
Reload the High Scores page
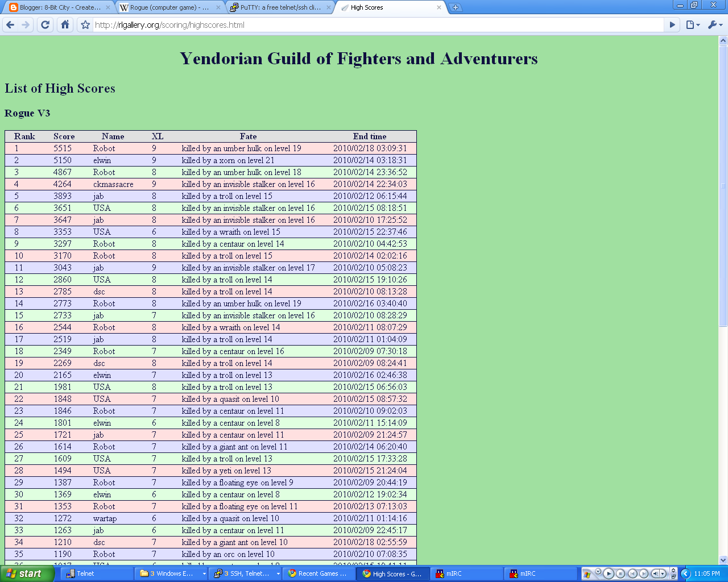click(x=45, y=25)
